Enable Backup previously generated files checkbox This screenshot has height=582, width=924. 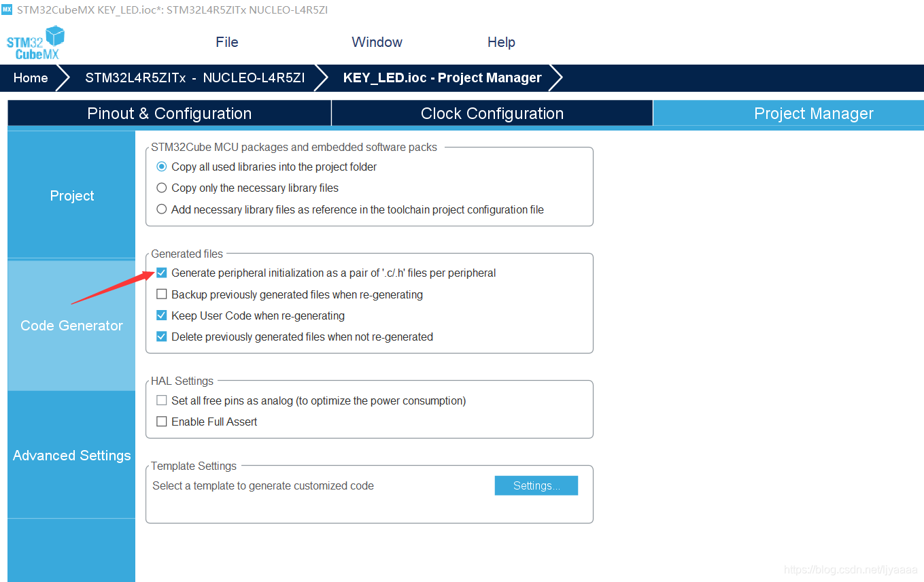click(x=162, y=294)
